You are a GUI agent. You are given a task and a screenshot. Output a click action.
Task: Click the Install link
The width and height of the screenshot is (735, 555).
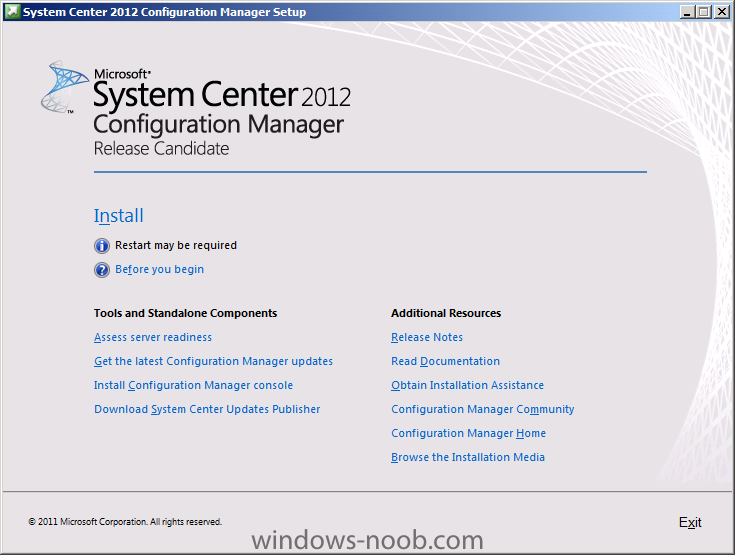coord(119,216)
